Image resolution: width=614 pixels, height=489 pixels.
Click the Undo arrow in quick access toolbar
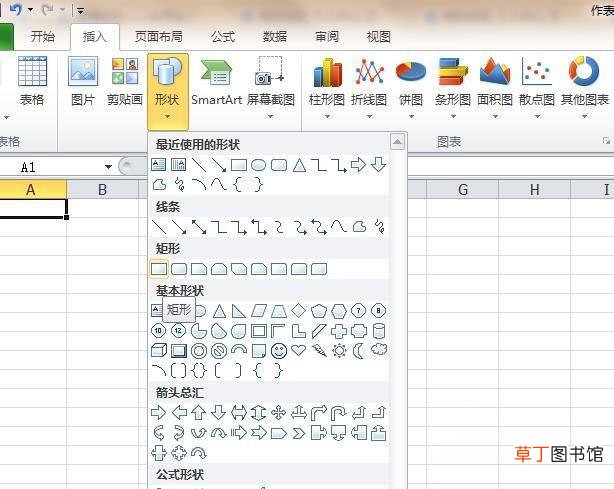tap(16, 9)
